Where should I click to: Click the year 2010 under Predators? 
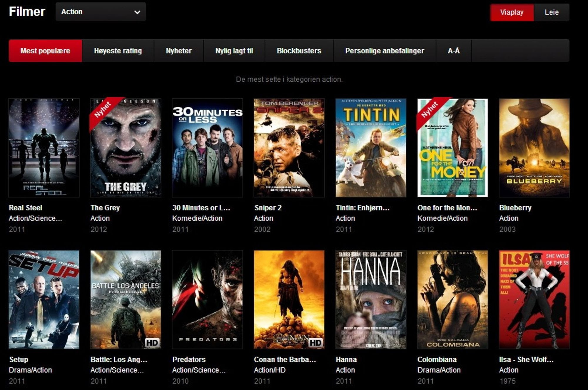tap(181, 381)
